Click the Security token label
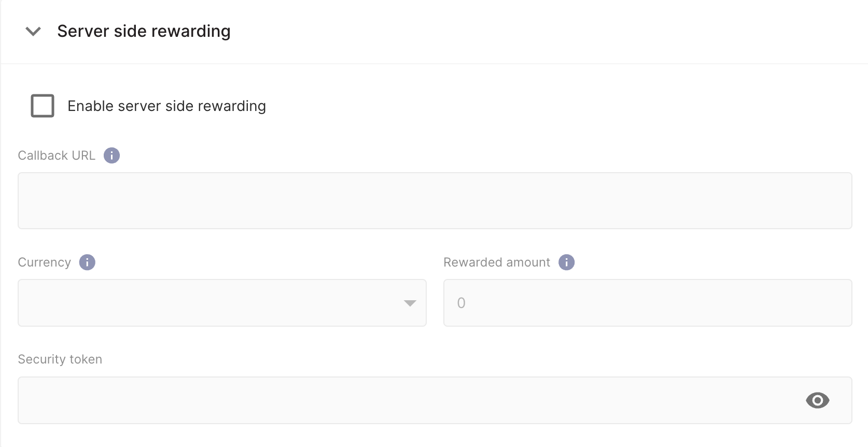868x447 pixels. point(60,359)
